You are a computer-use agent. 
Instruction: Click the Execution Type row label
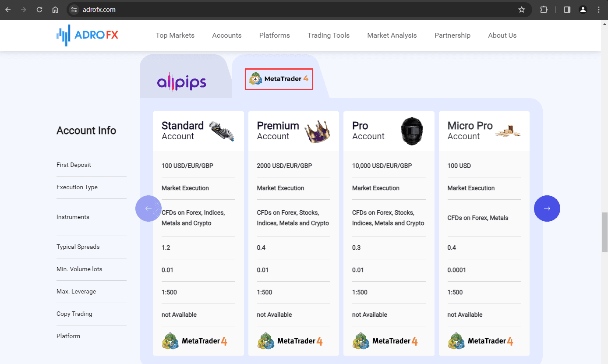pos(77,187)
